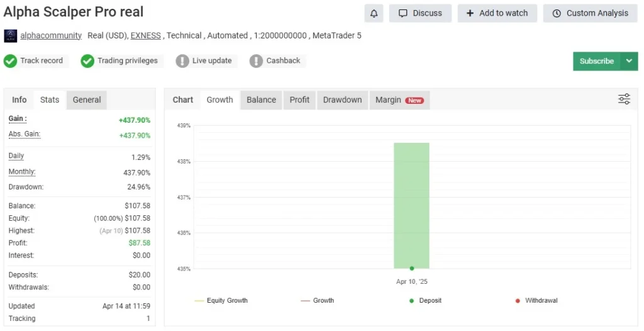
Task: Open Custom Analysis
Action: tap(590, 13)
